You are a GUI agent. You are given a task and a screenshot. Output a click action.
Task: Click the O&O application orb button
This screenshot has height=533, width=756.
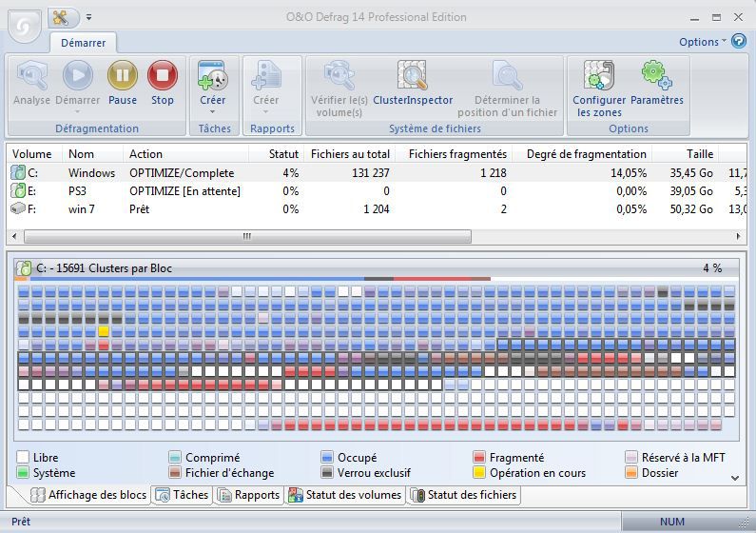pos(24,26)
